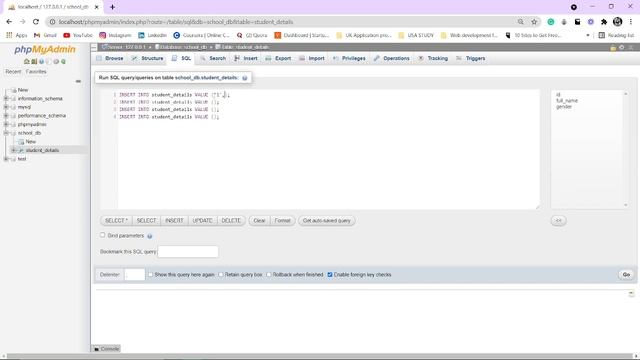
Task: Open the Import tab
Action: click(x=312, y=58)
